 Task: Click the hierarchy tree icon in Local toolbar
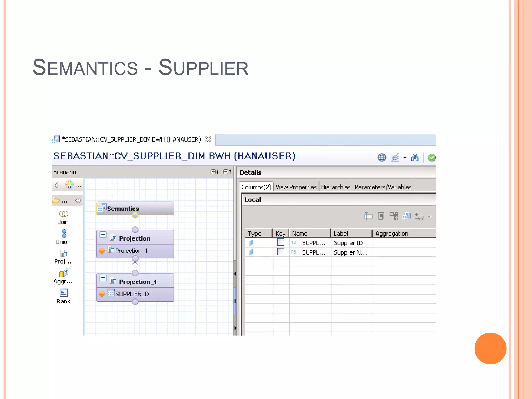(394, 216)
